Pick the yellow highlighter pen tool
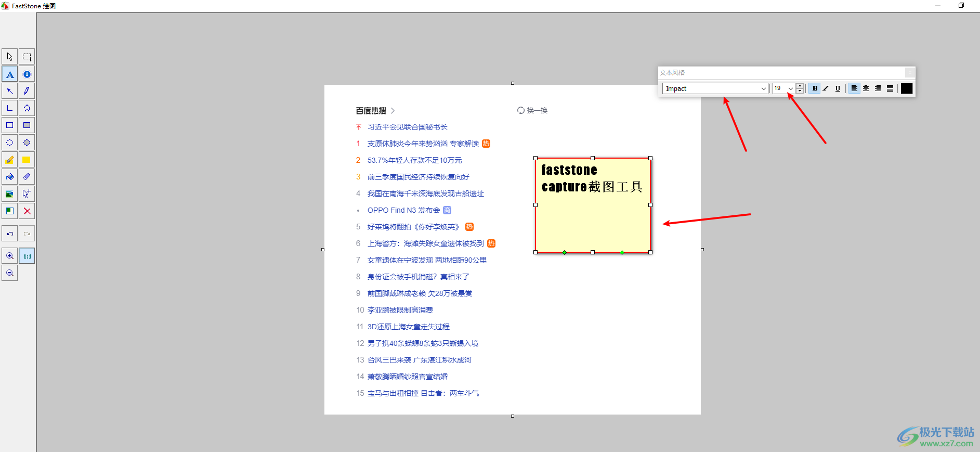Screen dimensions: 980x452 (x=9, y=160)
